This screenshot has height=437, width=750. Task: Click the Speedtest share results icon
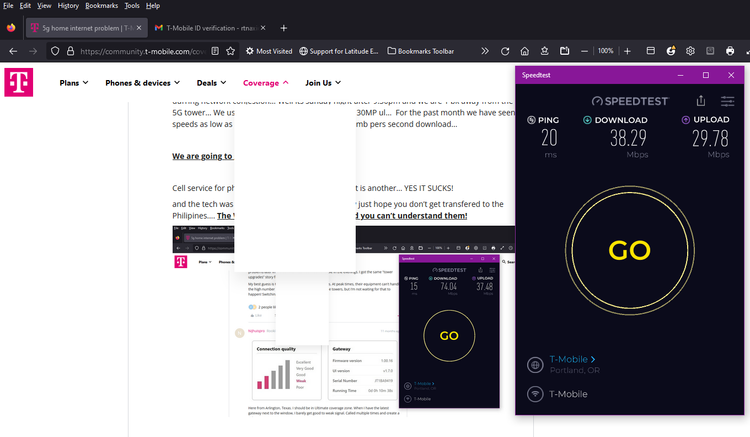pos(701,100)
